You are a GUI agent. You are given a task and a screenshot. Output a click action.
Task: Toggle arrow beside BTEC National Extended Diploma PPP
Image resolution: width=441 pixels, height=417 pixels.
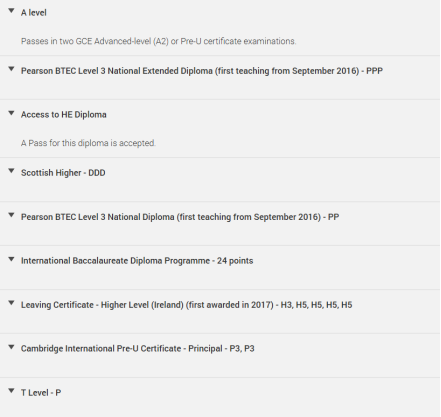pyautogui.click(x=11, y=69)
